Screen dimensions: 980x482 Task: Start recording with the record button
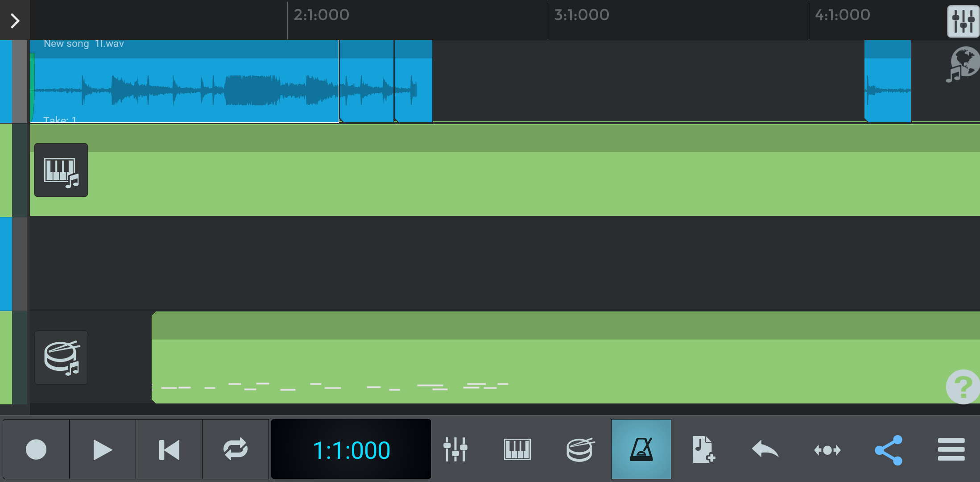pyautogui.click(x=36, y=449)
